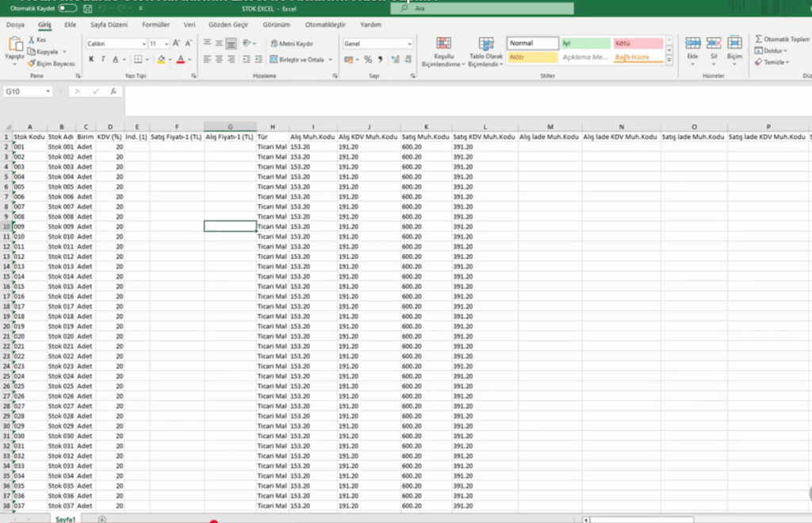This screenshot has width=812, height=523.
Task: Align text left icon
Action: click(x=207, y=60)
